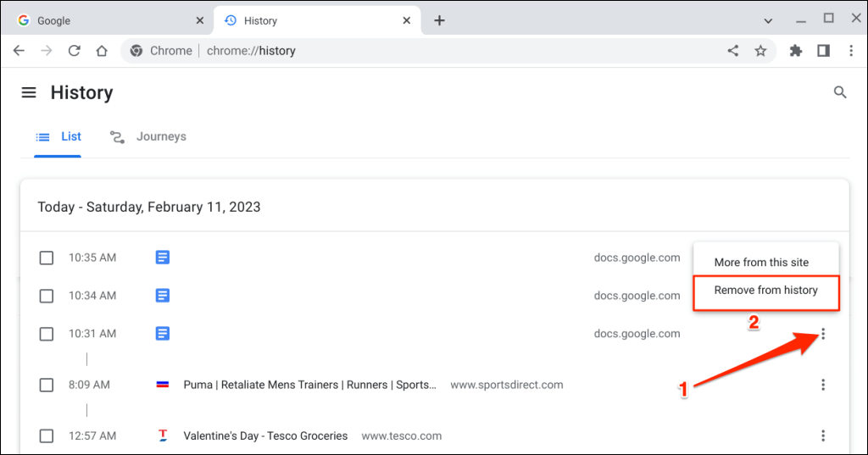Open the History hamburger menu
This screenshot has width=868, height=455.
[29, 92]
